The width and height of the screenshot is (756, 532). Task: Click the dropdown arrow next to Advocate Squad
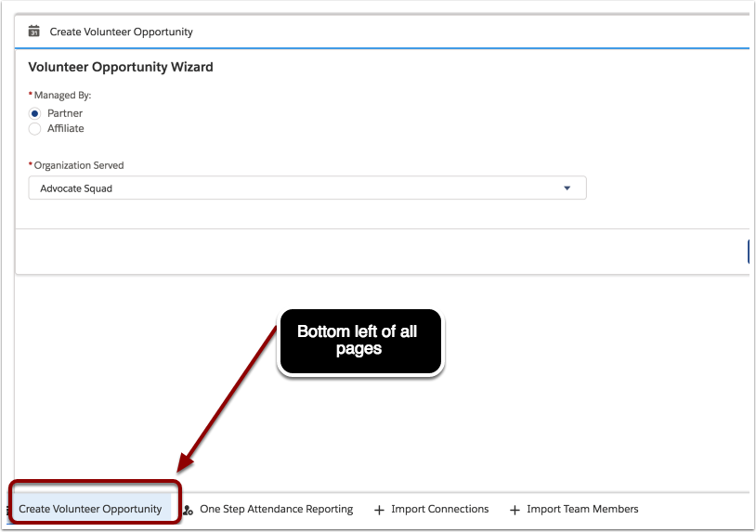click(567, 188)
